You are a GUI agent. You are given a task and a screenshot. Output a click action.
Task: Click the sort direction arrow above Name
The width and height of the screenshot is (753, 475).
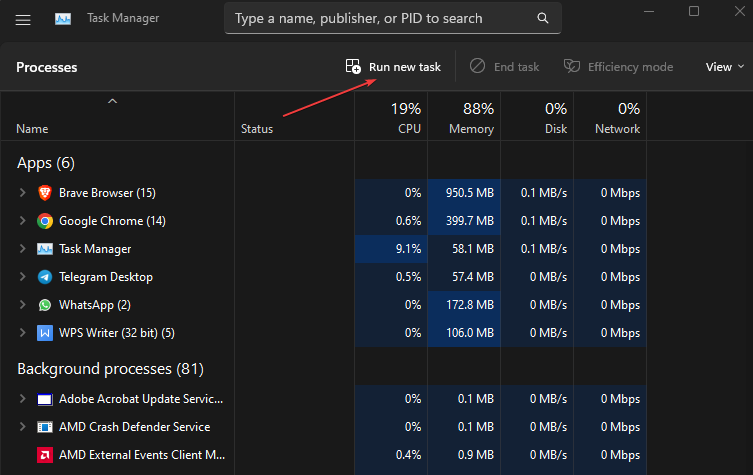coord(112,101)
